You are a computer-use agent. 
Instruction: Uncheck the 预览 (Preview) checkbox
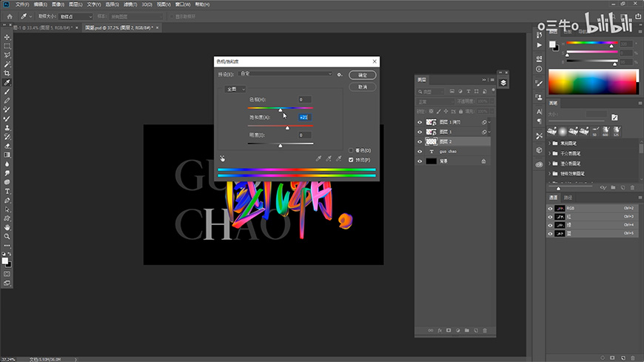tap(351, 159)
